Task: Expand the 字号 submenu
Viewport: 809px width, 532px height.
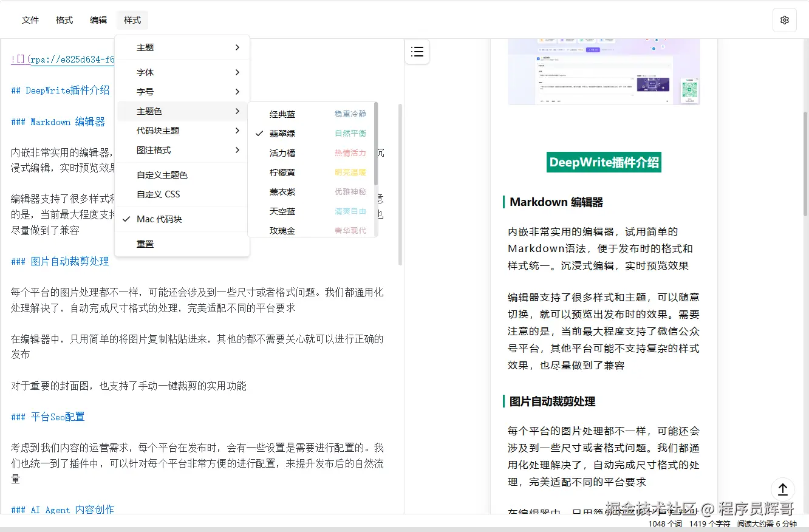Action: pos(182,92)
